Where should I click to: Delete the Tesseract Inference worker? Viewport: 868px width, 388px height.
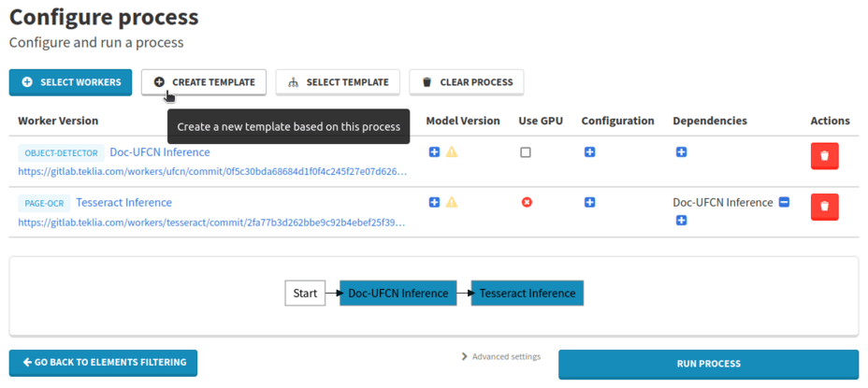click(824, 207)
